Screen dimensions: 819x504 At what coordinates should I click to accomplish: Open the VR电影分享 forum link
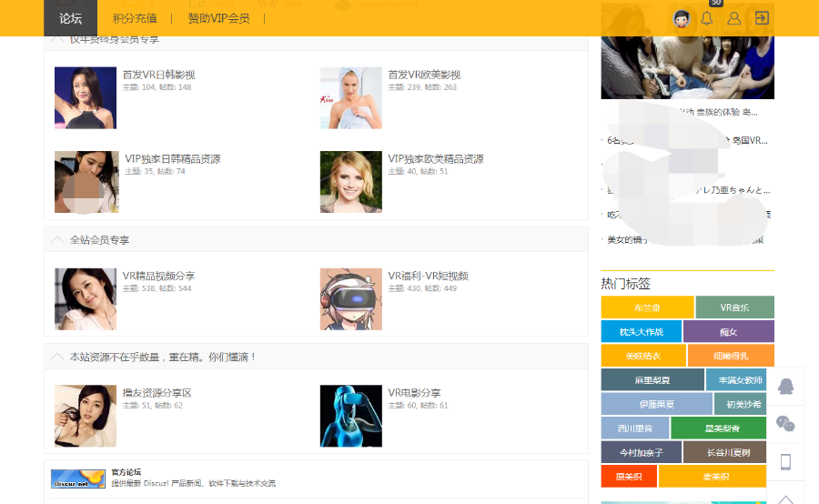pyautogui.click(x=414, y=393)
